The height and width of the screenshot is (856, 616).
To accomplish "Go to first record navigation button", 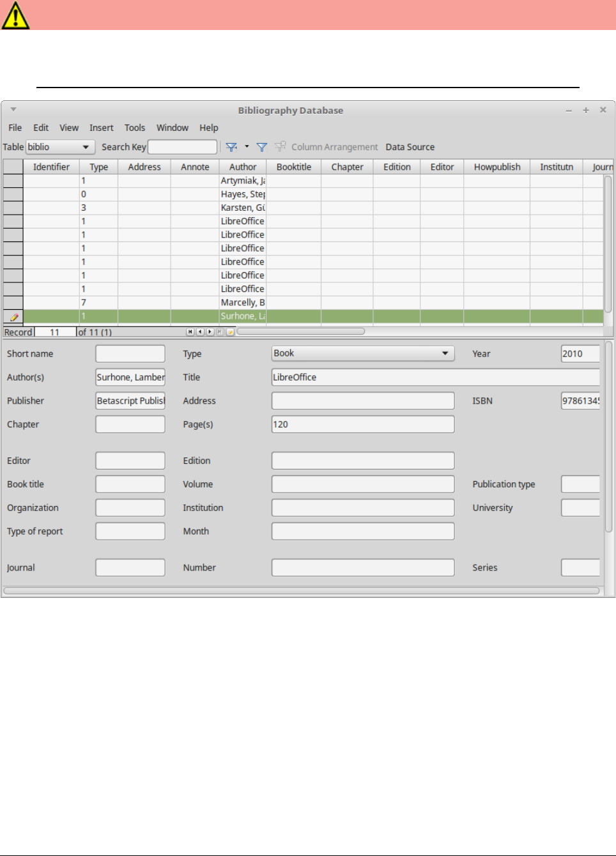I will pos(190,332).
